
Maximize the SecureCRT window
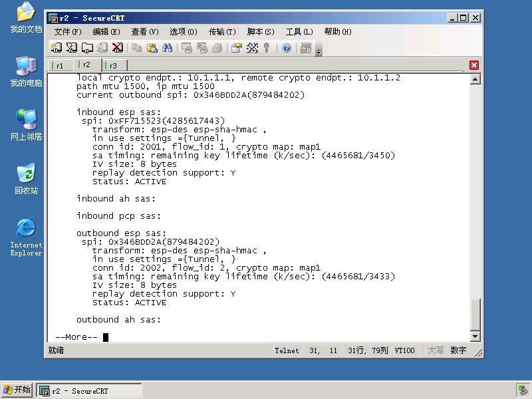(x=463, y=18)
